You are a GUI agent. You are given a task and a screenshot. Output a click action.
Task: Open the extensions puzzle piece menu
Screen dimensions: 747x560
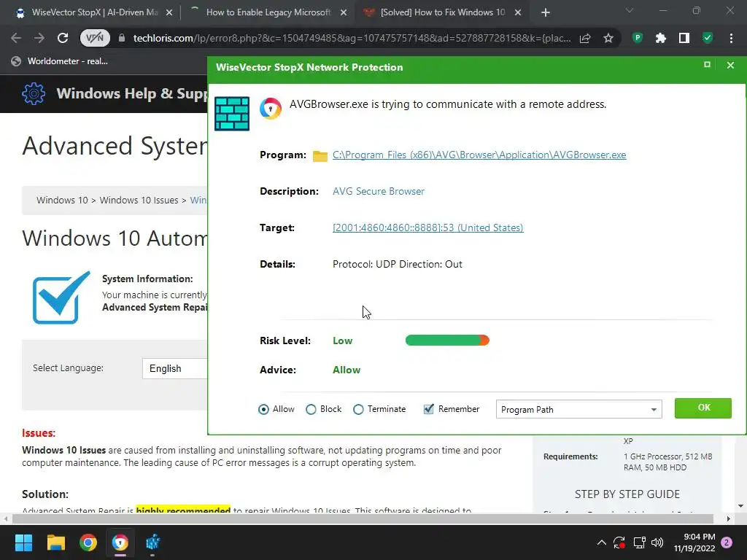tap(661, 38)
